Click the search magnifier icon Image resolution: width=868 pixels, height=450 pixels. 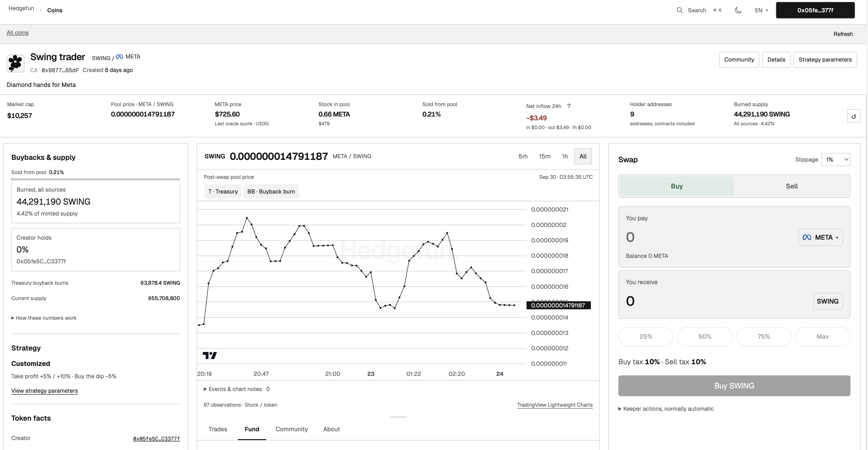tap(680, 10)
